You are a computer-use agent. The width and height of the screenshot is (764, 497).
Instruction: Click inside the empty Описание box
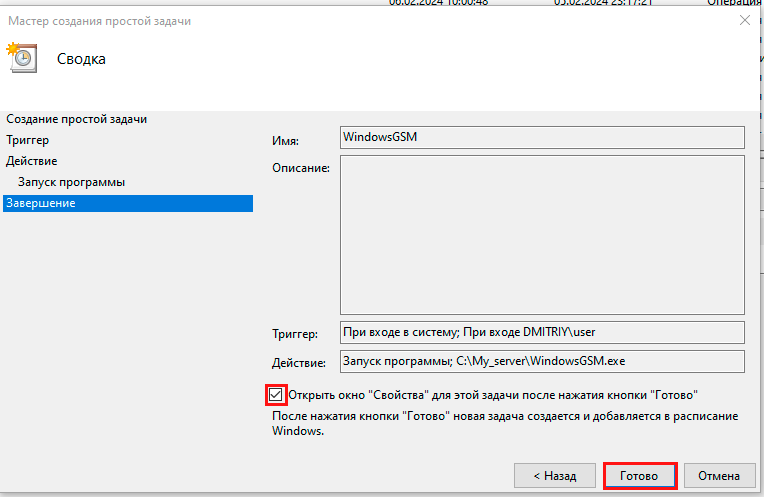(x=542, y=235)
